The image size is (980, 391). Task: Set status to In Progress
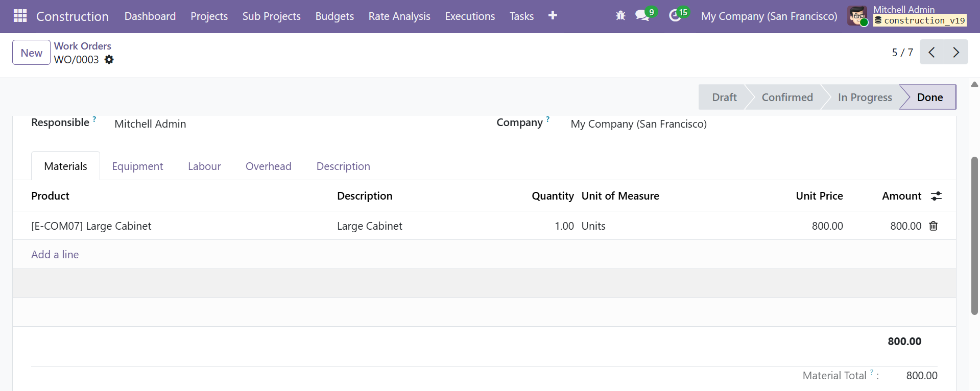pos(864,97)
